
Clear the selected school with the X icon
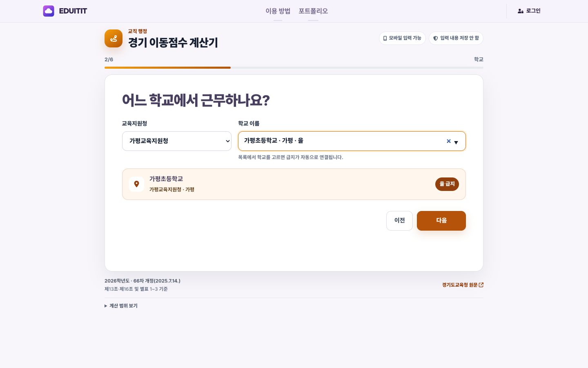[x=449, y=141]
